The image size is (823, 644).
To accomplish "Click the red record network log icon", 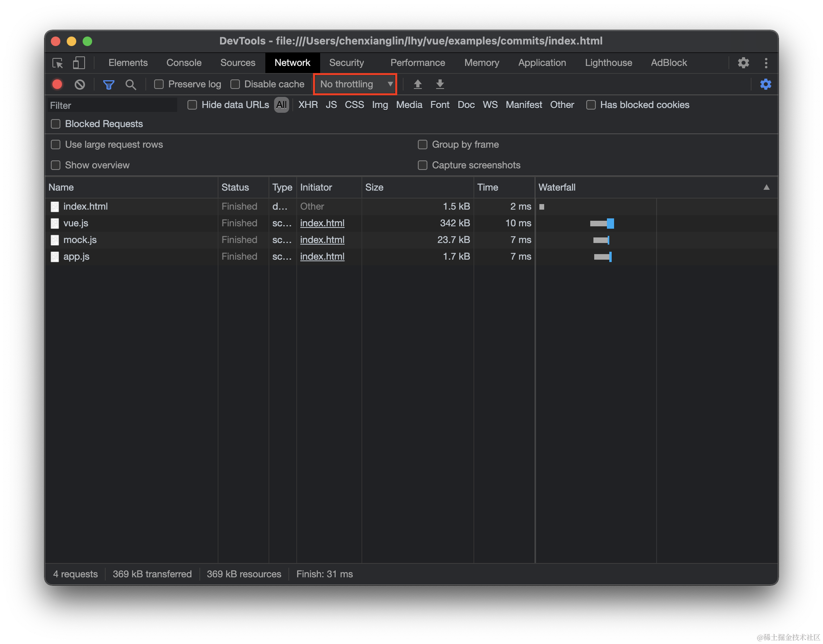I will coord(57,84).
